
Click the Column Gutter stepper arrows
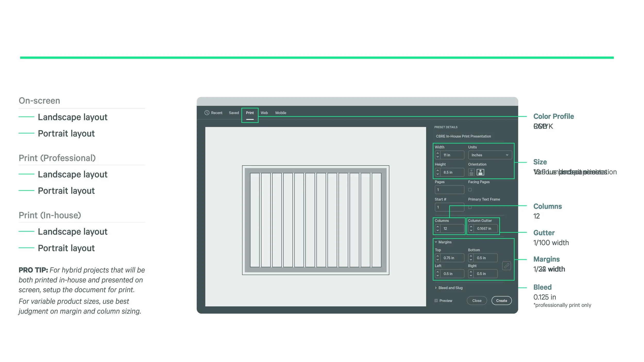click(471, 228)
